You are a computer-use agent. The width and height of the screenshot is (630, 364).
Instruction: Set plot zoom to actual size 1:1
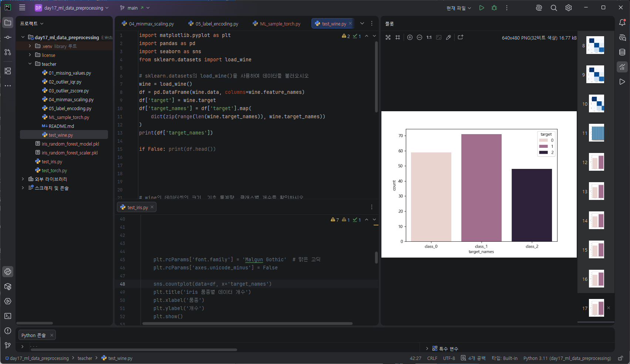pos(429,37)
